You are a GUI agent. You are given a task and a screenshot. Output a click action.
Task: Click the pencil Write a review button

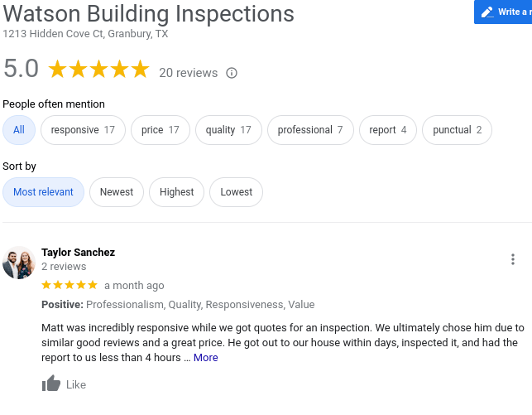[503, 12]
